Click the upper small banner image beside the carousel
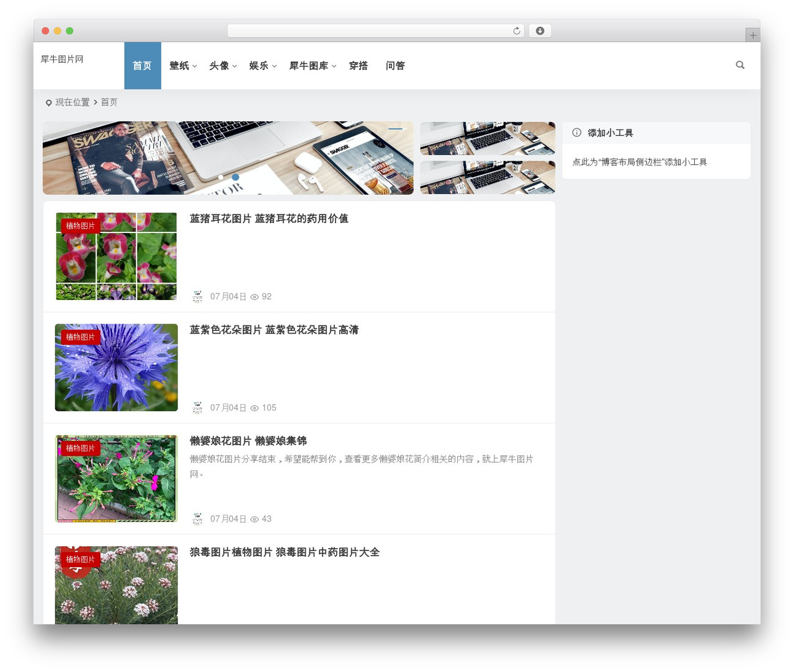The height and width of the screenshot is (672, 794). click(488, 138)
